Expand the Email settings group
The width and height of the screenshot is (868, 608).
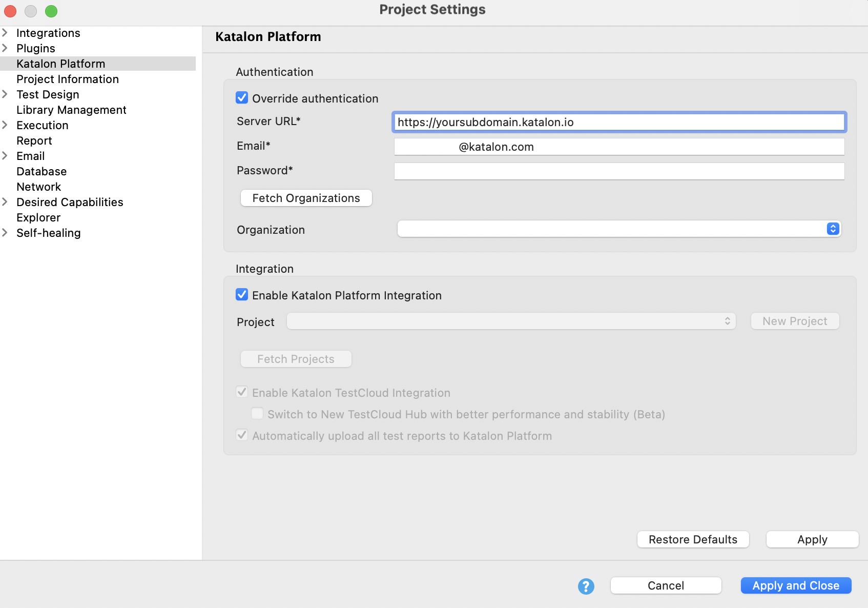(5, 156)
